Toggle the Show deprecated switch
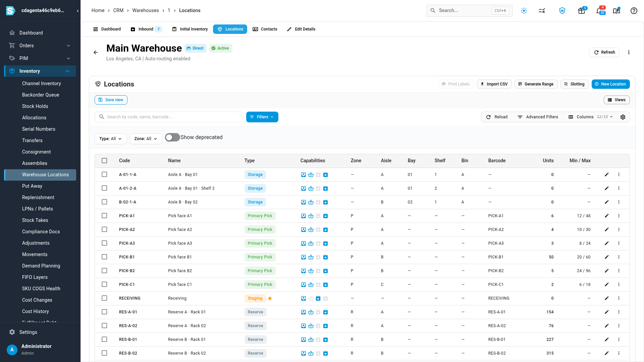644x362 pixels. click(x=172, y=137)
